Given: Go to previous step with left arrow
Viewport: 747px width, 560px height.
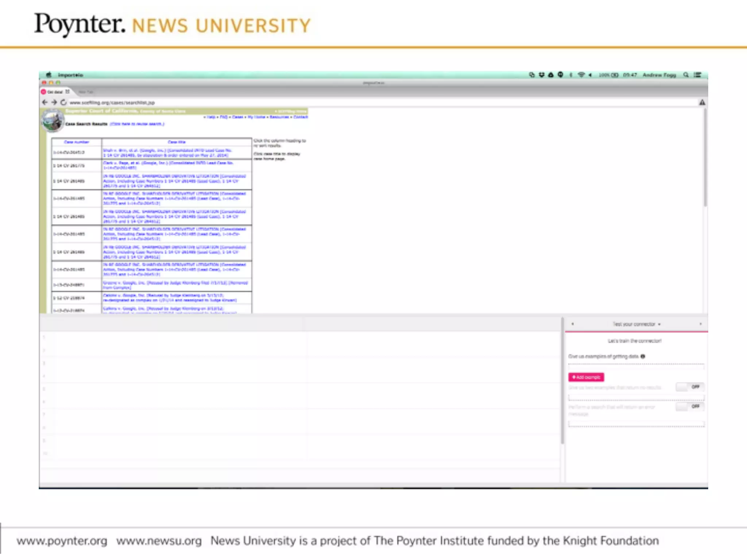Looking at the screenshot, I should 572,324.
